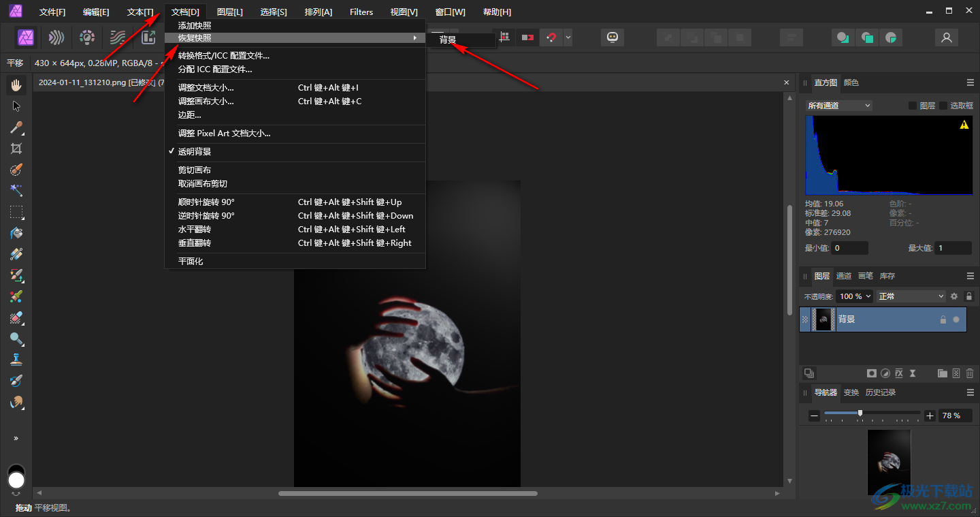The image size is (980, 517).
Task: Pick the Clone Stamp tool
Action: tap(16, 360)
